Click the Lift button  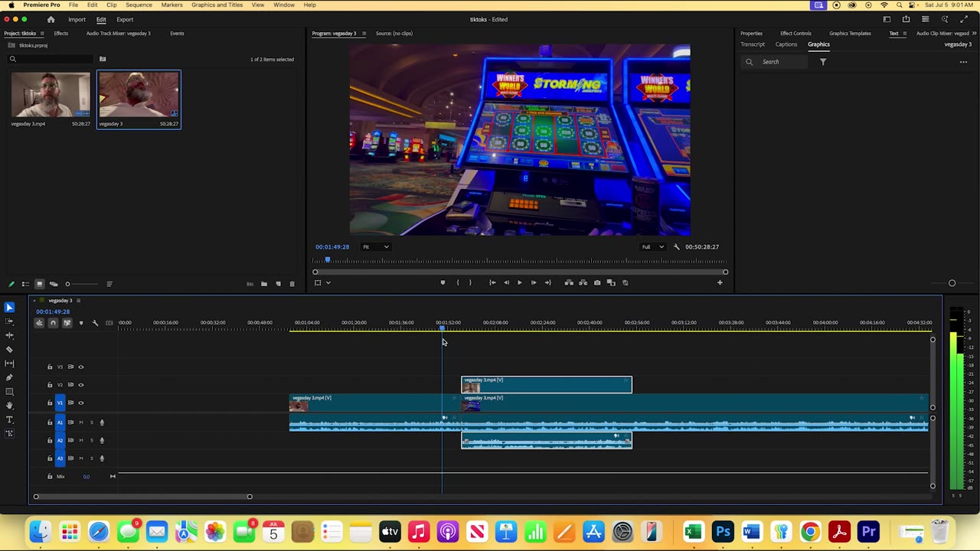(x=569, y=282)
